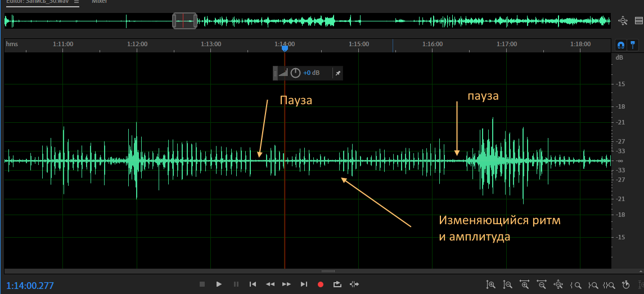Zoom out amplitude vertically
644x294 pixels.
click(508, 284)
